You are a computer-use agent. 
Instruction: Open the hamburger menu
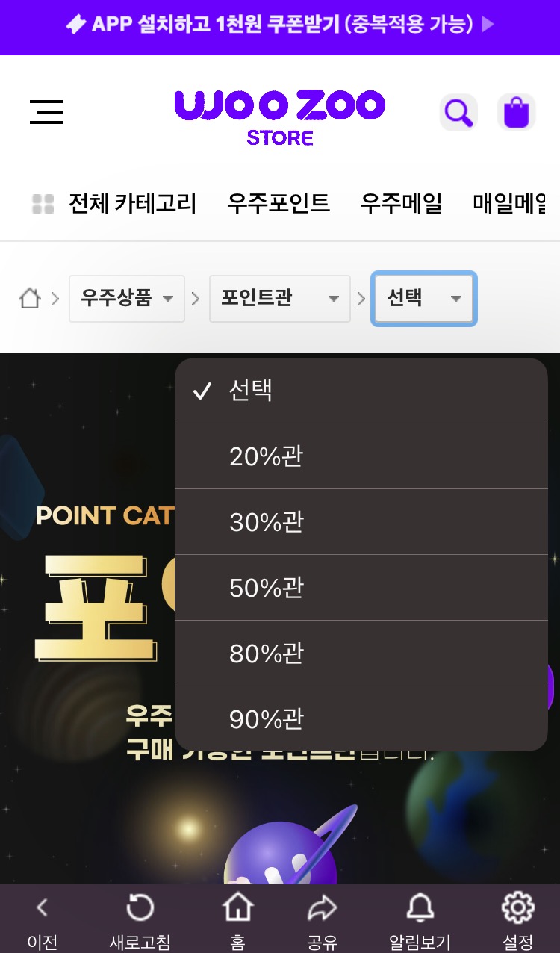click(x=46, y=112)
